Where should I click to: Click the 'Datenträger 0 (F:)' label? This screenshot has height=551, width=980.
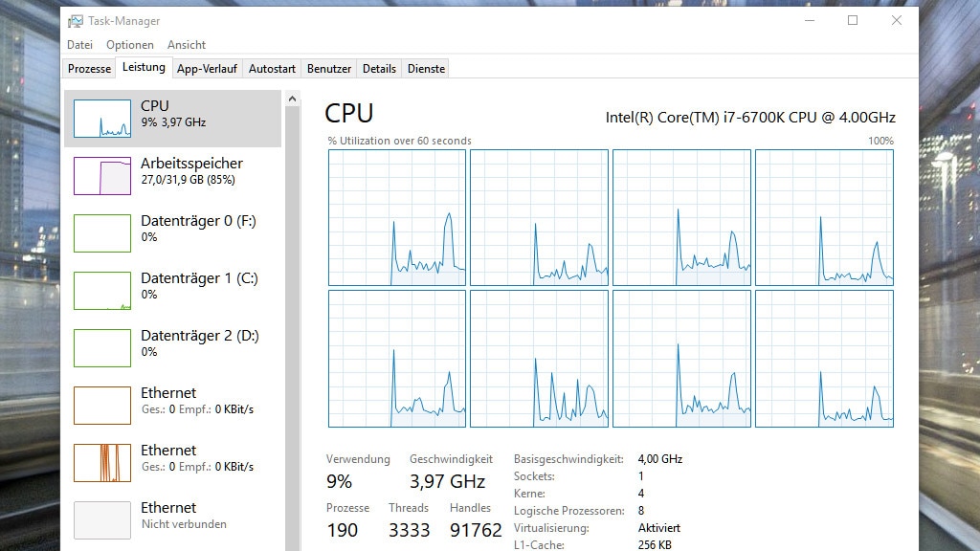pyautogui.click(x=199, y=221)
